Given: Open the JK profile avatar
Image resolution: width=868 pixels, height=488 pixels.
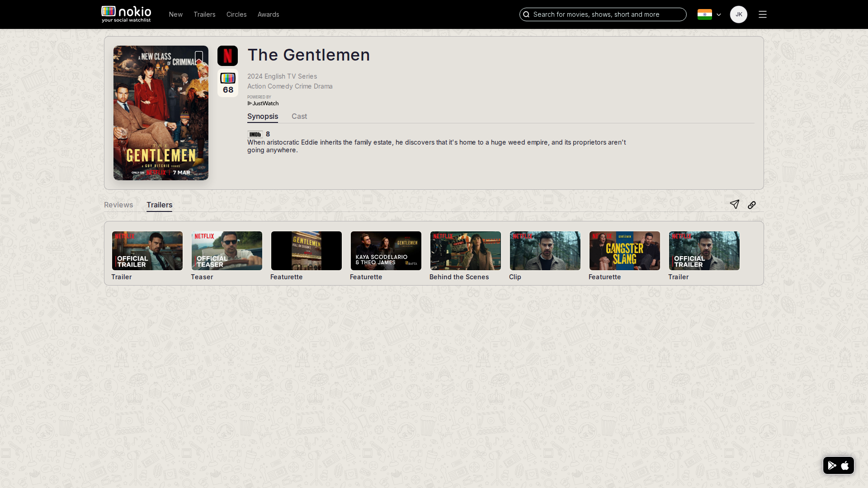Looking at the screenshot, I should click(739, 14).
